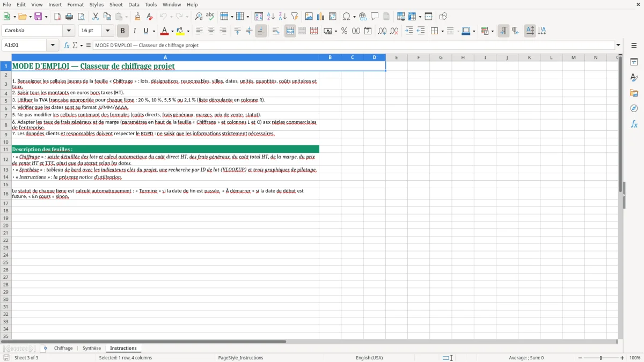Viewport: 644px width, 362px height.
Task: Insert a comment
Action: [375, 17]
